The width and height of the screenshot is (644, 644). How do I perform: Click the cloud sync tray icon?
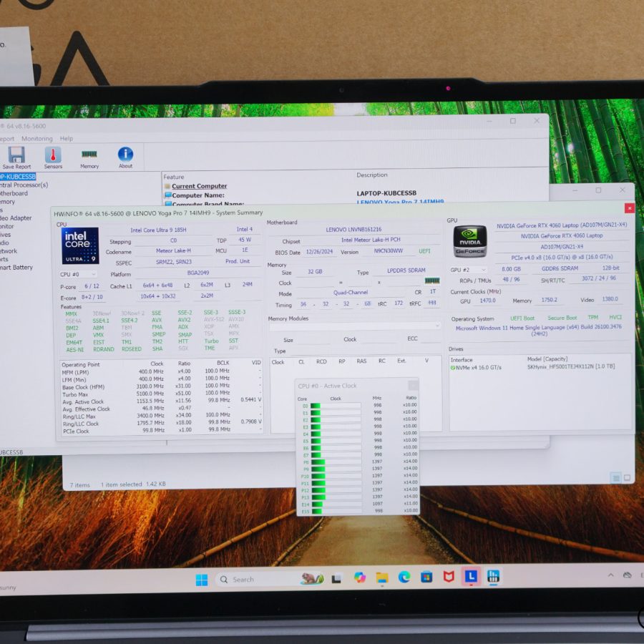627,575
